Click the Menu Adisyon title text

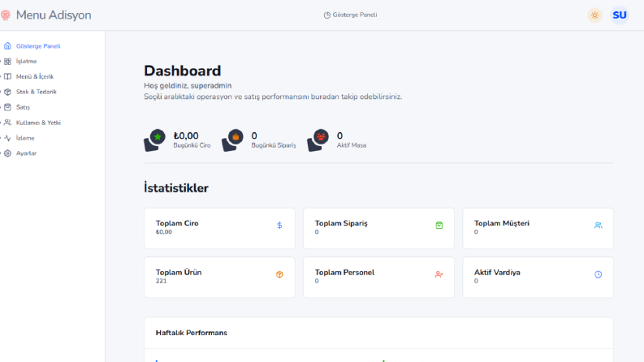pyautogui.click(x=54, y=15)
